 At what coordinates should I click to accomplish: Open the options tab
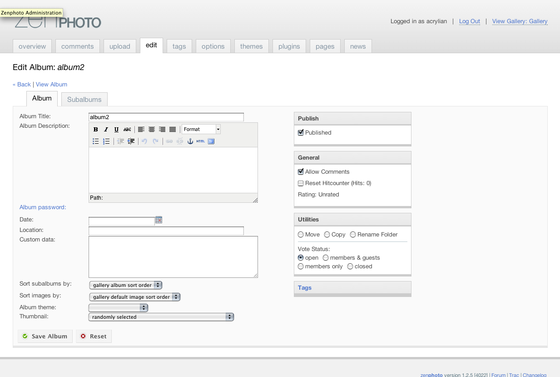(213, 46)
